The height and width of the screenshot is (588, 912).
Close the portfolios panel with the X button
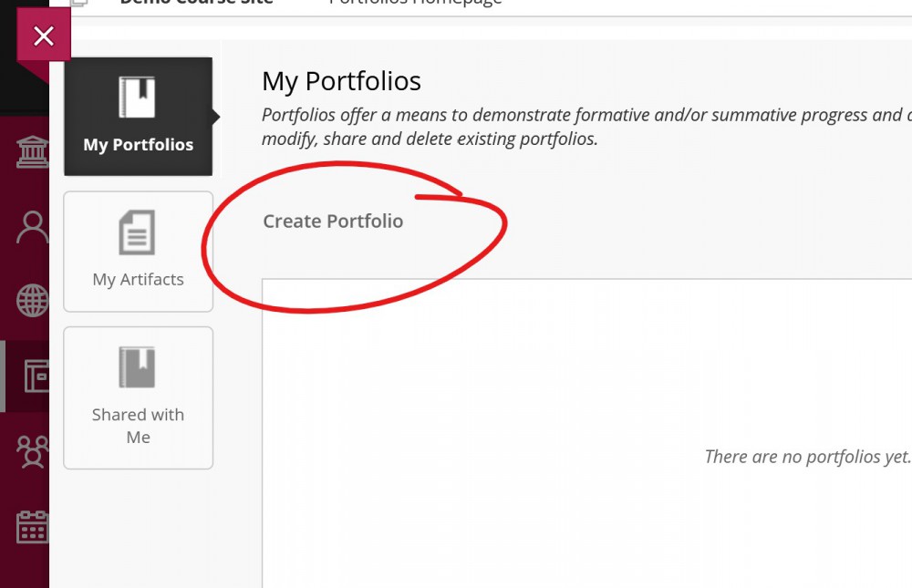coord(44,36)
